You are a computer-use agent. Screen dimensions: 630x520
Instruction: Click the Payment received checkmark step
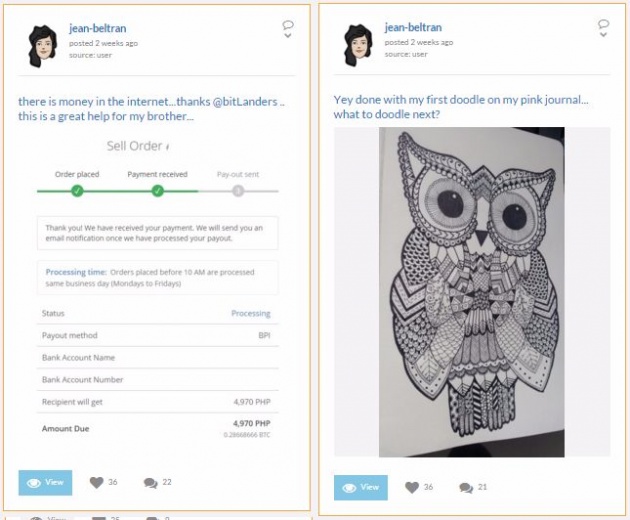tap(158, 191)
